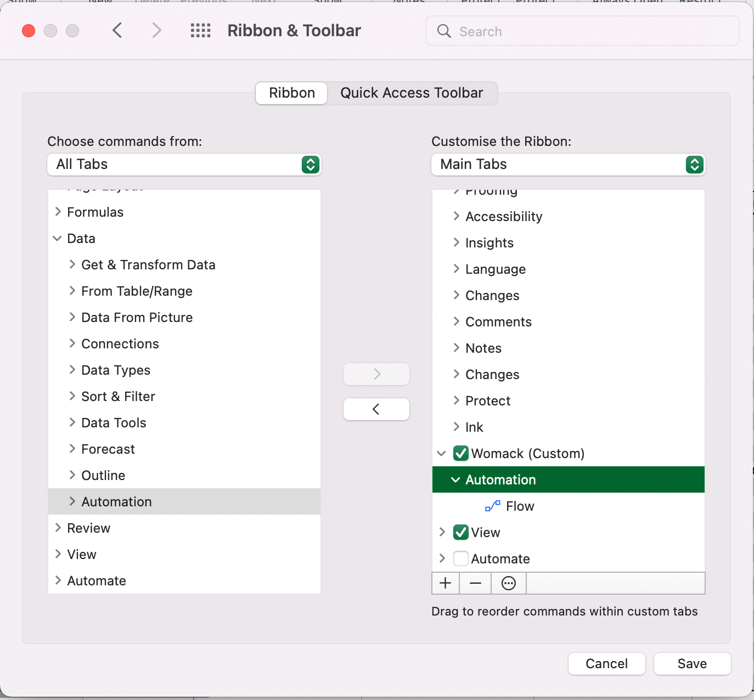Viewport: 754px width, 700px height.
Task: Collapse the Data tab in commands list
Action: point(57,238)
